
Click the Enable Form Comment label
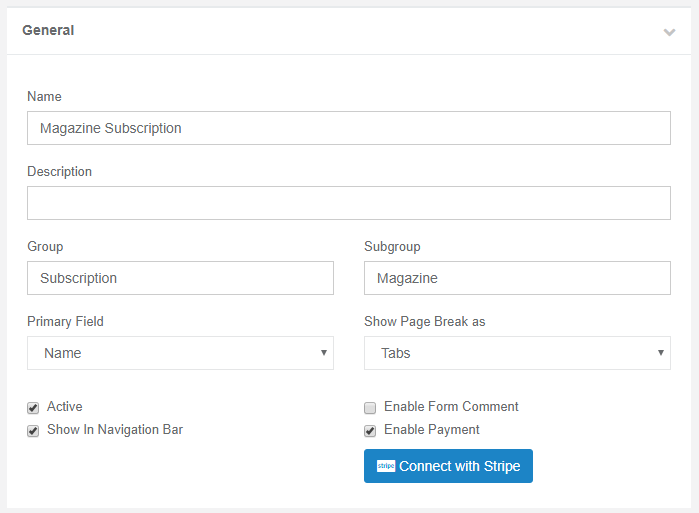click(x=451, y=406)
